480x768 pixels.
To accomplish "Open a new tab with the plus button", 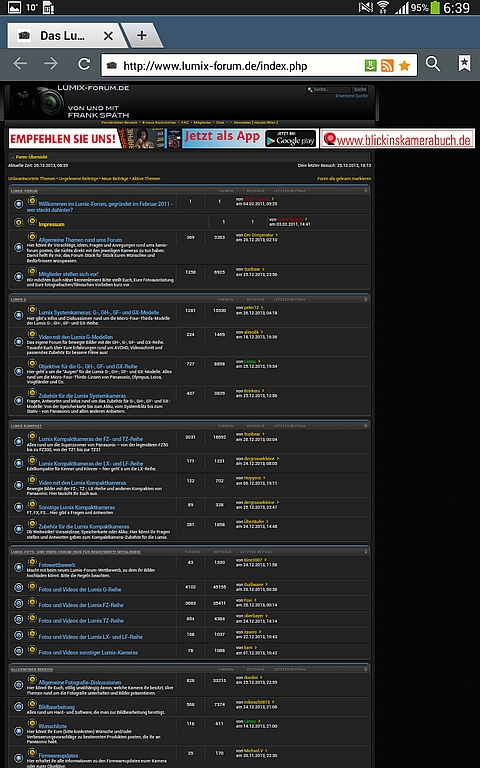I will tap(142, 35).
